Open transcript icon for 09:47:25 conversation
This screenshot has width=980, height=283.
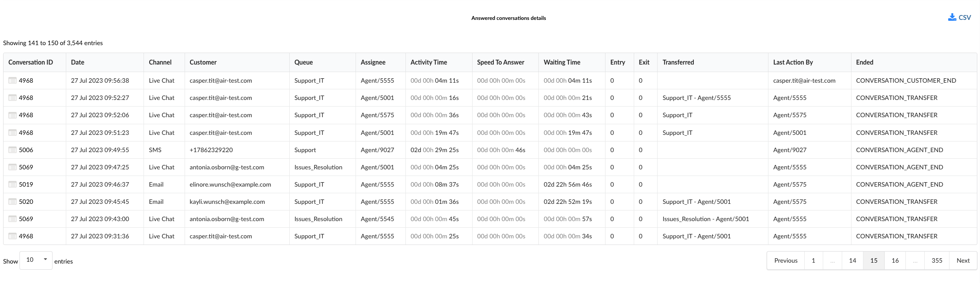pos(12,167)
